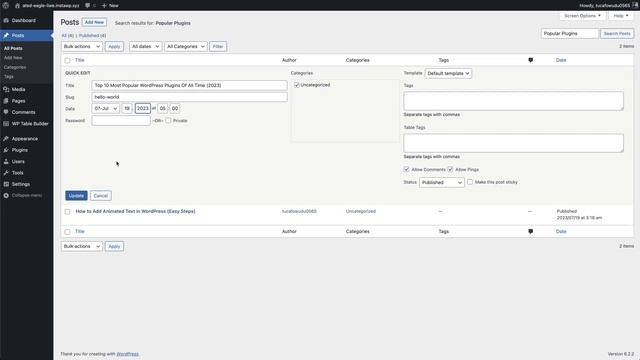Click the year field showing 2023
Viewport: 640px width, 360px height.
coord(143,109)
